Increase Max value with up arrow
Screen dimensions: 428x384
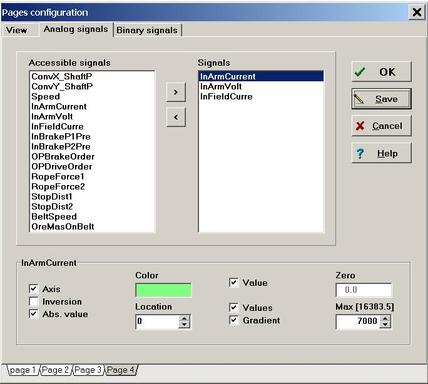point(385,318)
